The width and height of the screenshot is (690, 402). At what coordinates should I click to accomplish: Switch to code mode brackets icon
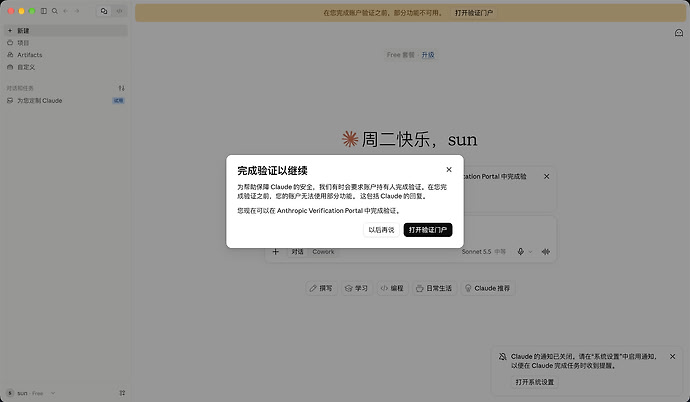coord(119,11)
